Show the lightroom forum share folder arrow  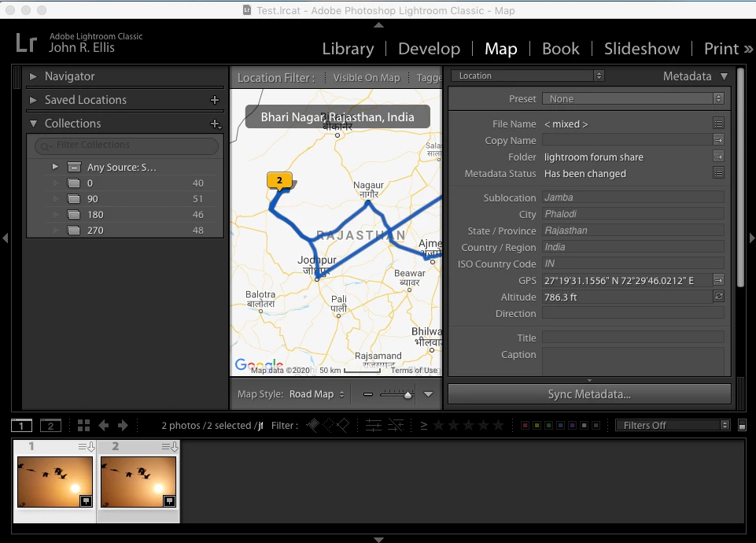[x=718, y=157]
